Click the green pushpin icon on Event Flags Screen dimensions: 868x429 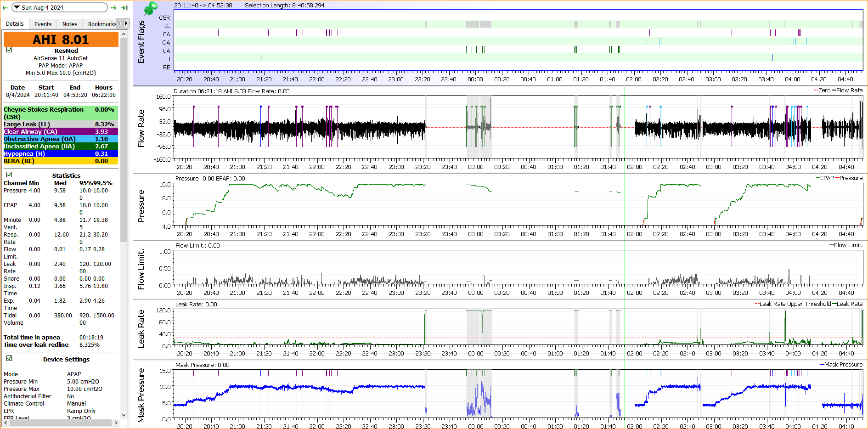pyautogui.click(x=150, y=8)
